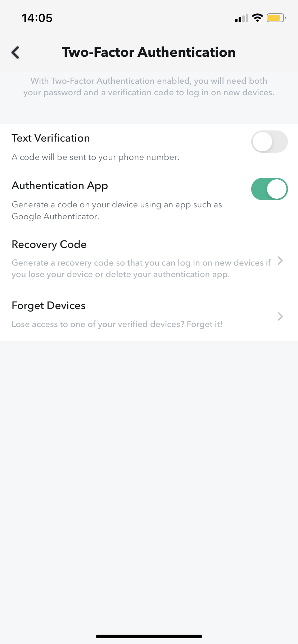Open the Recovery Code chevron
This screenshot has height=644, width=298.
[x=280, y=261]
